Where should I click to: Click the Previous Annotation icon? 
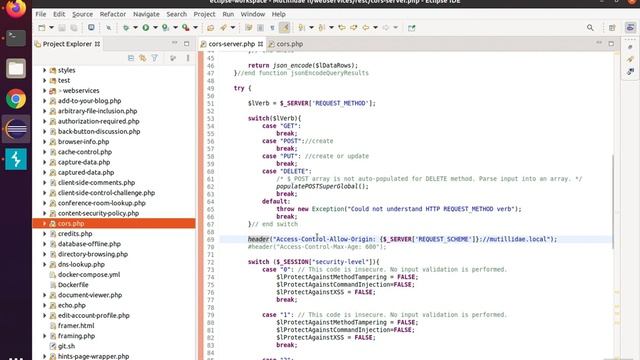[322, 28]
